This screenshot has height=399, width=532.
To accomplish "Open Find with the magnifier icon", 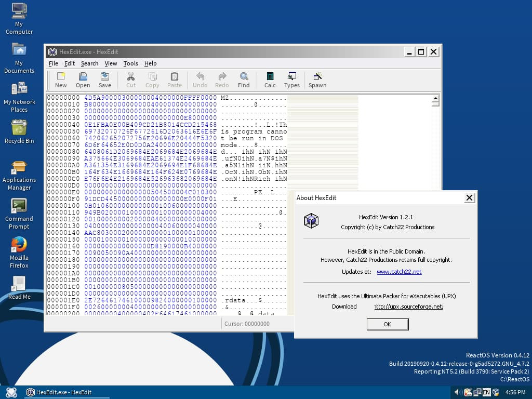I will 244,76.
